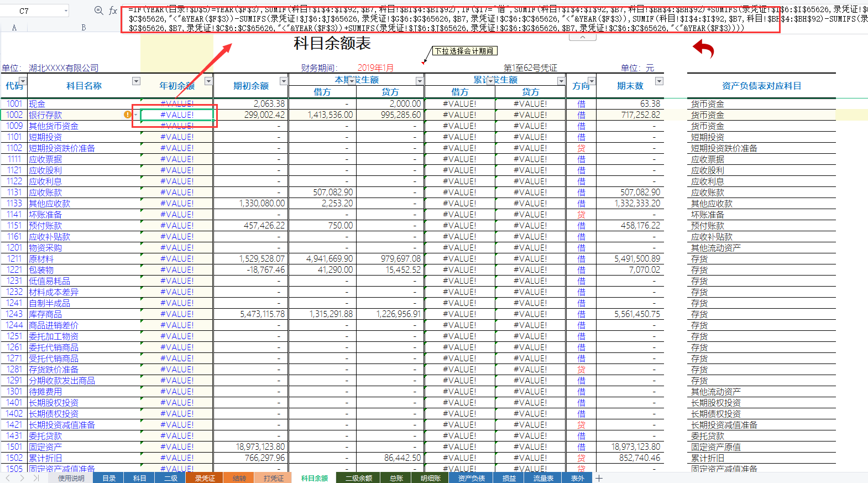Go to next sheet tab arrow

point(22,478)
